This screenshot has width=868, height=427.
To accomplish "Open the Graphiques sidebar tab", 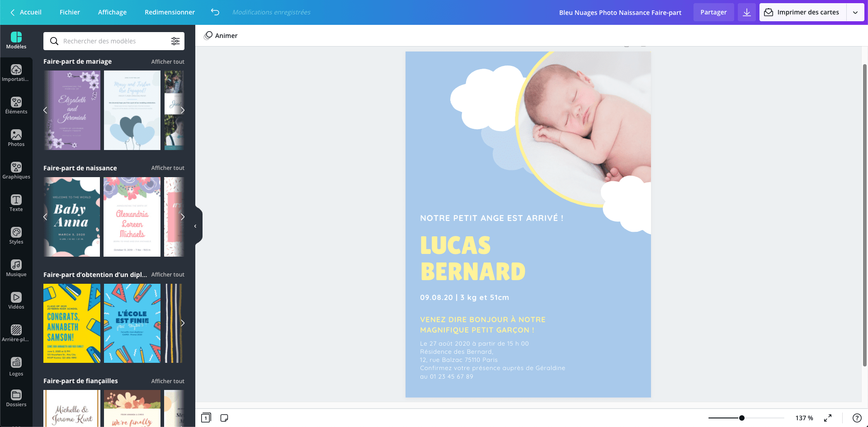I will tap(16, 171).
